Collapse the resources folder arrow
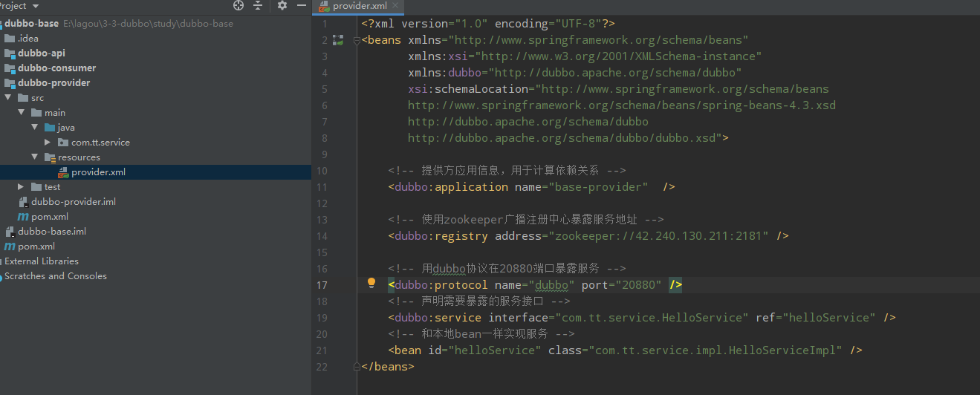The image size is (980, 395). (35, 157)
